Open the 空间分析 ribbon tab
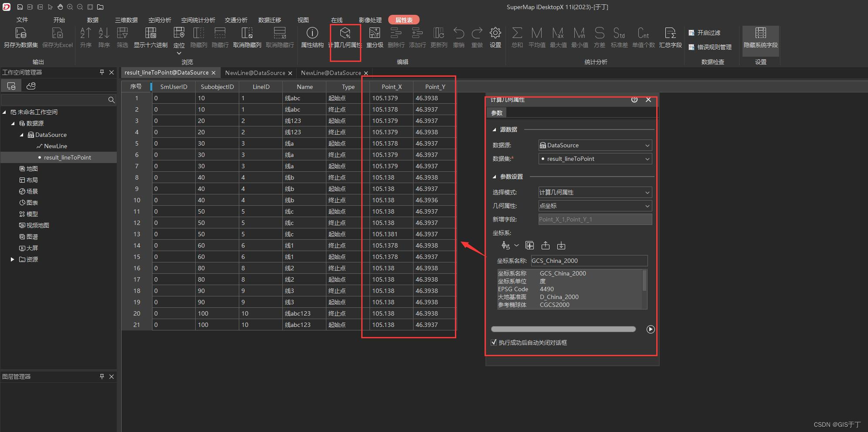Screen dimensions: 868x432 click(x=160, y=20)
